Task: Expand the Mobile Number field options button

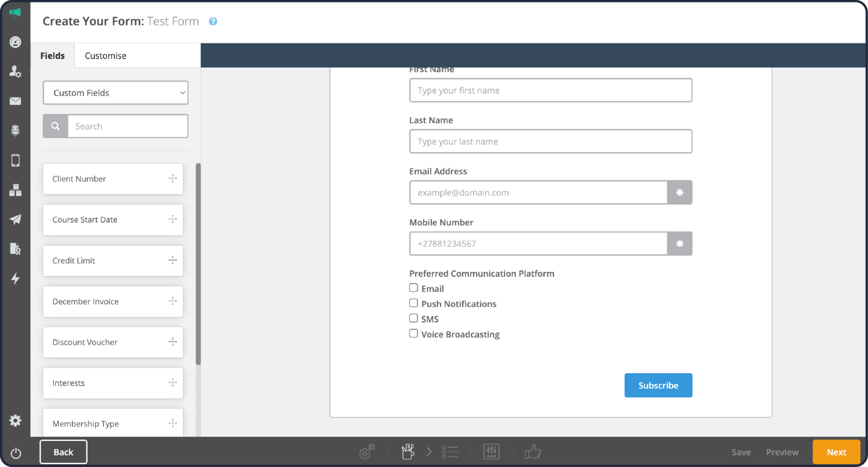Action: (679, 243)
